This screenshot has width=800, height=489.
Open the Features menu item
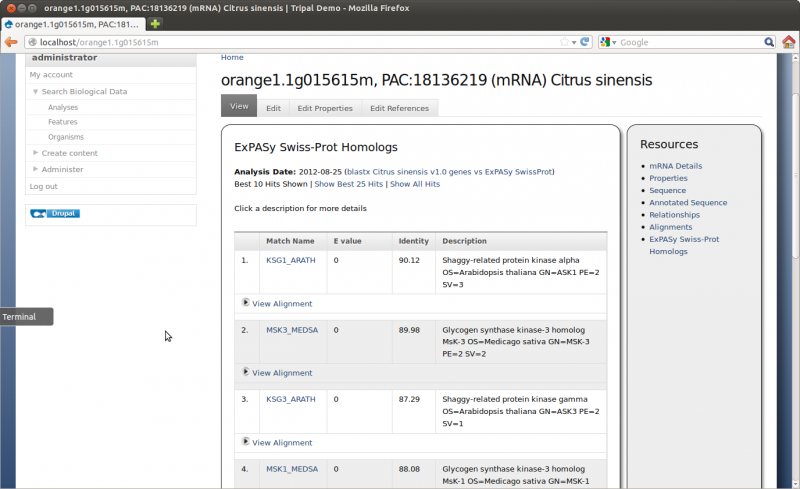[x=63, y=121]
